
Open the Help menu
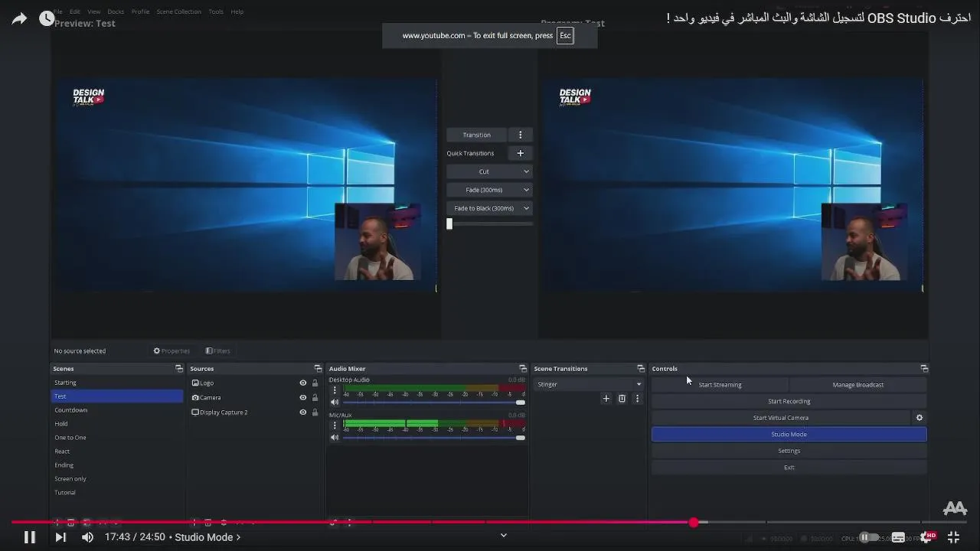[237, 11]
